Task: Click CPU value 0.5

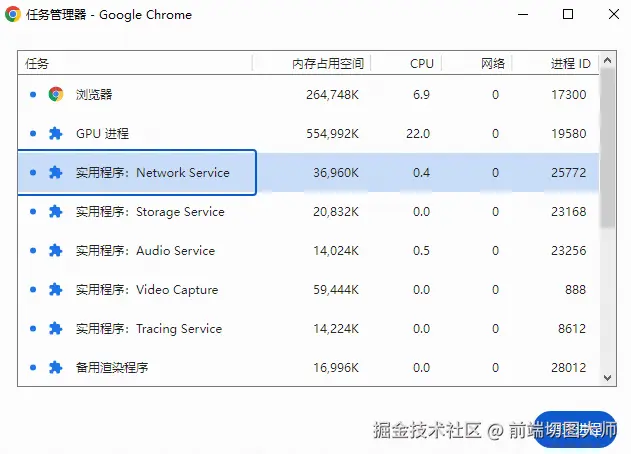Action: point(421,250)
